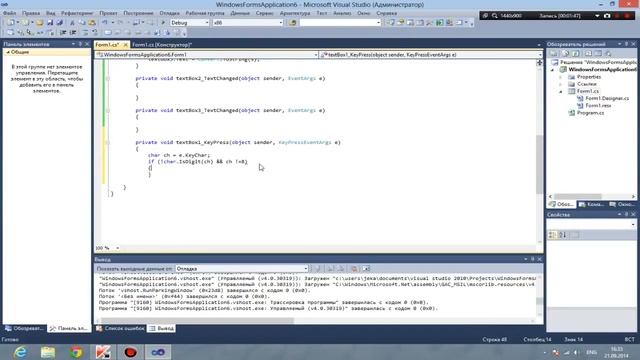This screenshot has width=640, height=360.
Task: Collapse the Form1.cs node in Solution Explorer
Action: click(561, 91)
